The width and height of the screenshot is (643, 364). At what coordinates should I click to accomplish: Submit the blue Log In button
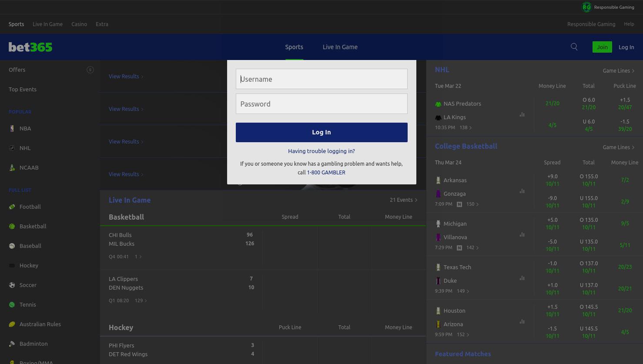pos(321,132)
